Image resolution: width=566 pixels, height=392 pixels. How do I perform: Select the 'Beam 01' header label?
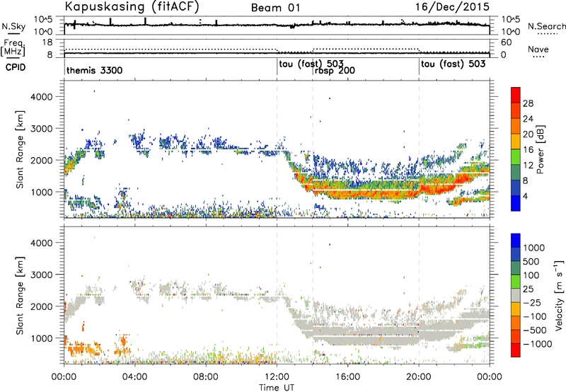[x=275, y=8]
